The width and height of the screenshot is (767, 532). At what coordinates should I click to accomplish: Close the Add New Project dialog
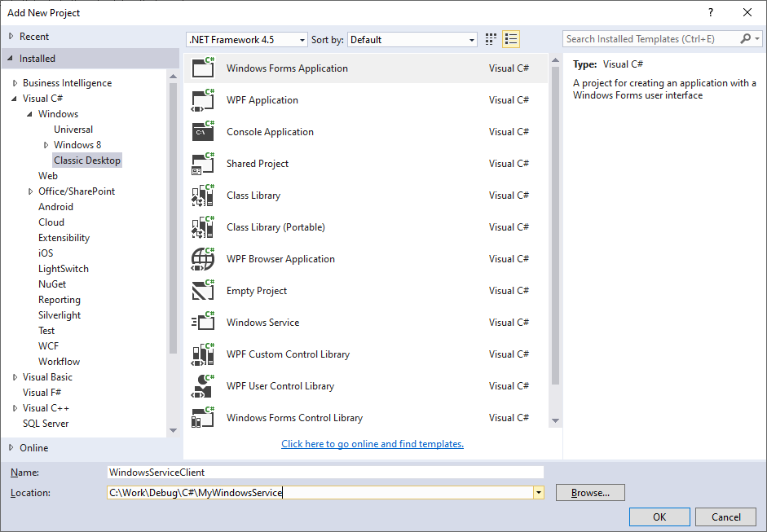coord(747,13)
